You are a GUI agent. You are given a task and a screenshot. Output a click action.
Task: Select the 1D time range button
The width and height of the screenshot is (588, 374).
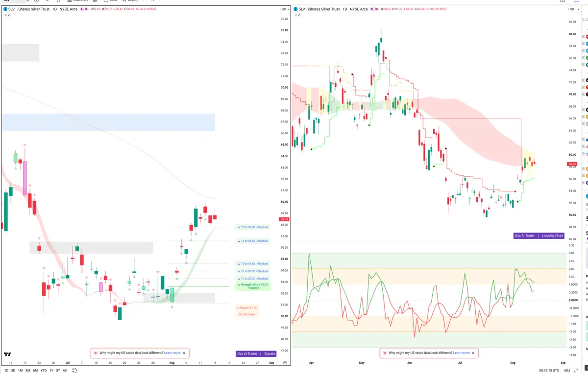point(6,370)
